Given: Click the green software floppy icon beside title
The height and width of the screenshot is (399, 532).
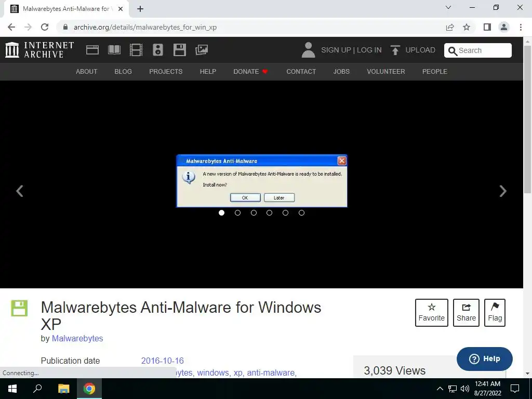Looking at the screenshot, I should (19, 308).
